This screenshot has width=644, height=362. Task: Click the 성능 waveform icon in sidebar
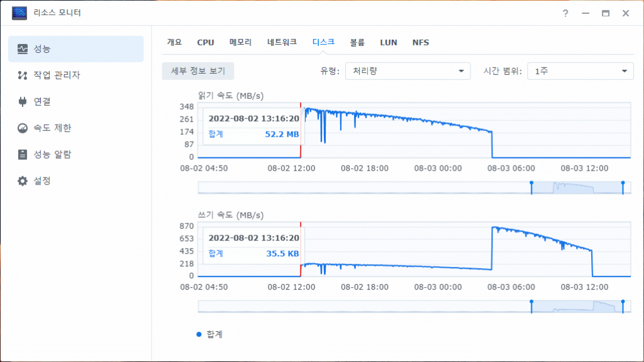click(x=23, y=49)
